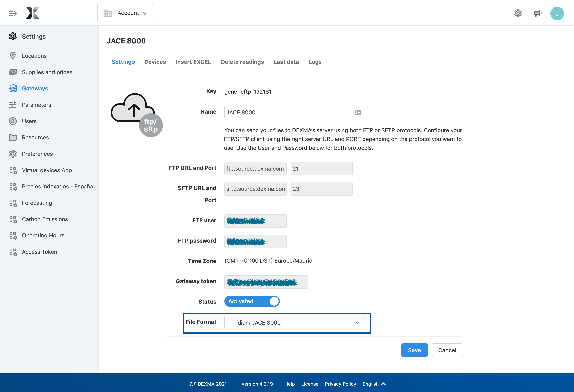This screenshot has width=574, height=392.
Task: Open the Account dropdown
Action: coord(125,13)
